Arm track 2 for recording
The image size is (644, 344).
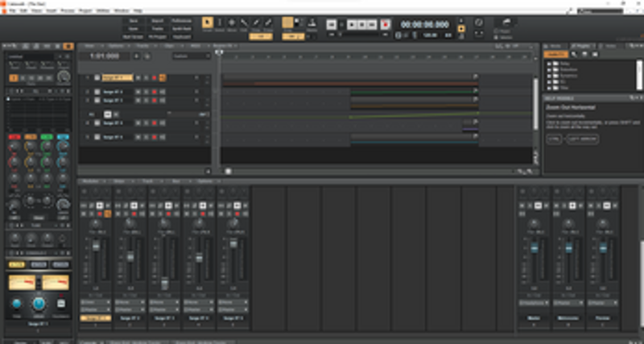click(x=155, y=92)
